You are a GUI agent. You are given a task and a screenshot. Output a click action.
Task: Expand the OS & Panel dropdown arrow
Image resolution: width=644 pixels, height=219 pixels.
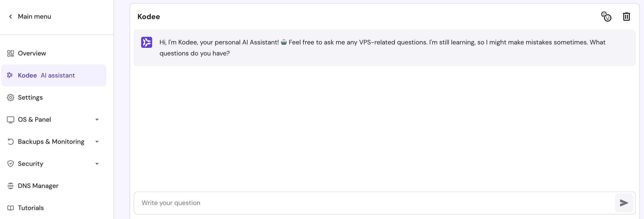tap(97, 120)
